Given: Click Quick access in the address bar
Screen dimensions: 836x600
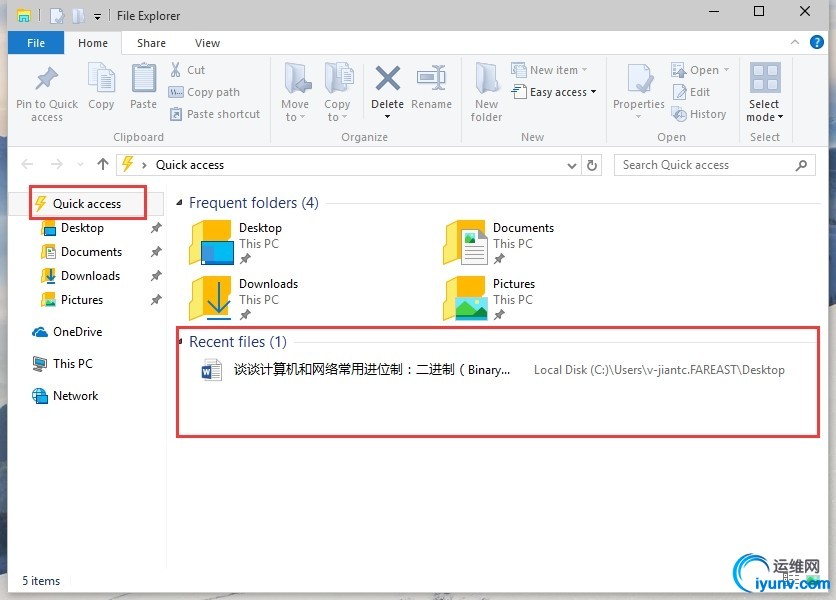Looking at the screenshot, I should click(x=190, y=165).
